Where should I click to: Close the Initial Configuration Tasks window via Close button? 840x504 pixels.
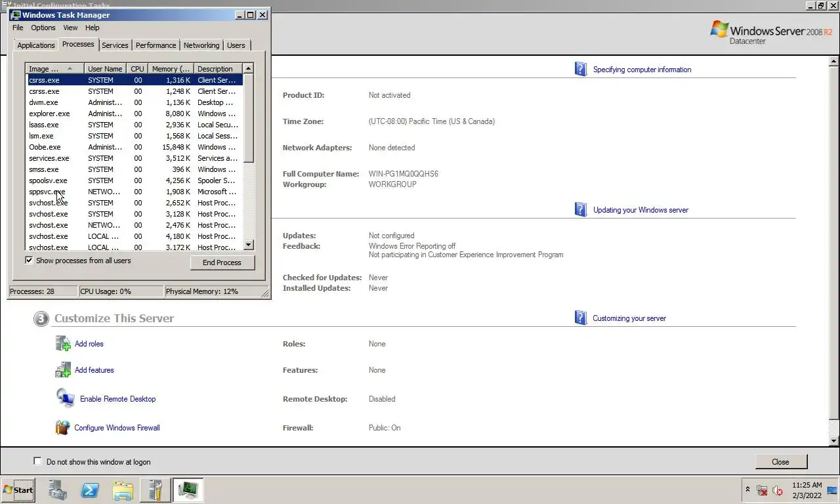(x=780, y=462)
